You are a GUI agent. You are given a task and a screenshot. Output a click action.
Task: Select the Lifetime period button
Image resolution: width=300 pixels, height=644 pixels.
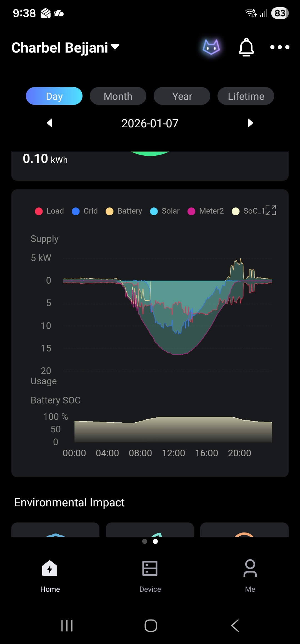click(x=246, y=96)
